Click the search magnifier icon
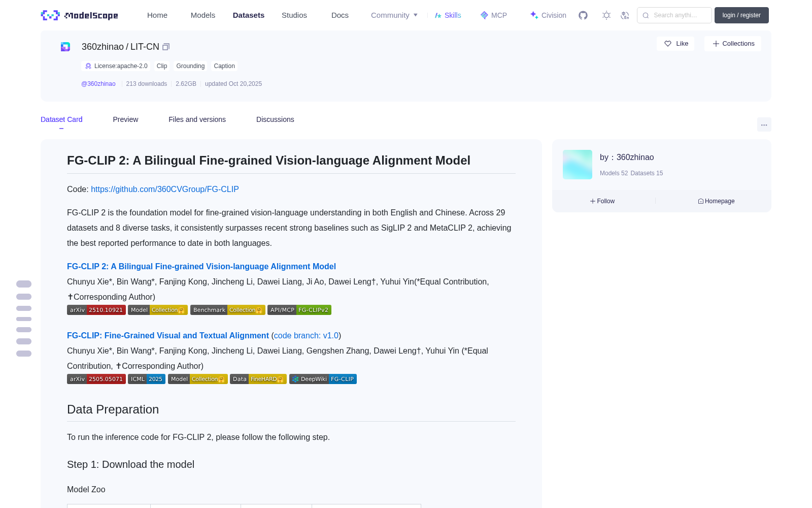 pos(646,15)
